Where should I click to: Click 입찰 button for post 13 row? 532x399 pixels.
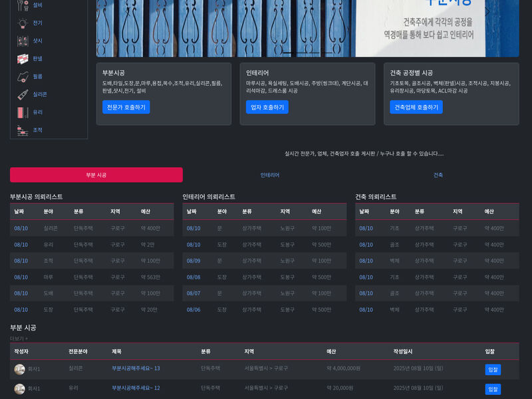tap(493, 370)
